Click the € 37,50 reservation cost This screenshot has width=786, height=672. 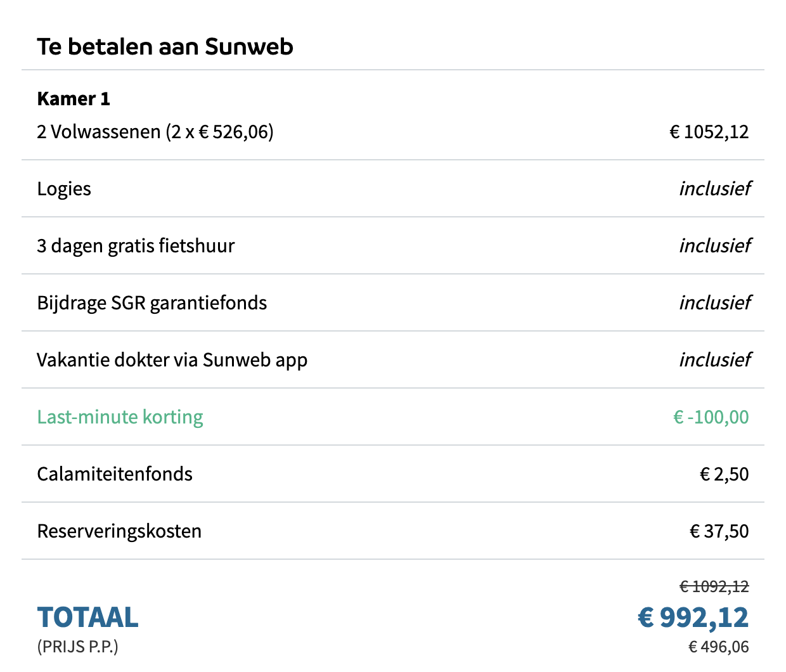click(719, 531)
